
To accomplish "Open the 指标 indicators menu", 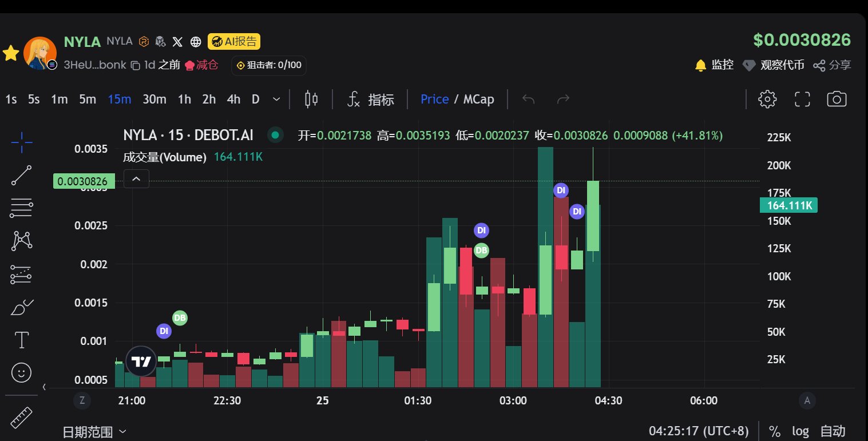I will [x=371, y=99].
